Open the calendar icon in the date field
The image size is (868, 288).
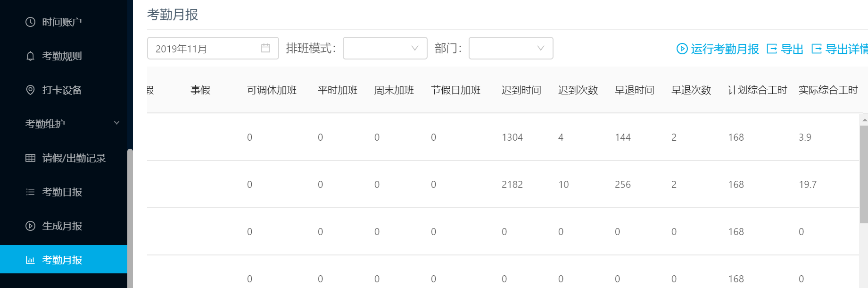coord(265,48)
